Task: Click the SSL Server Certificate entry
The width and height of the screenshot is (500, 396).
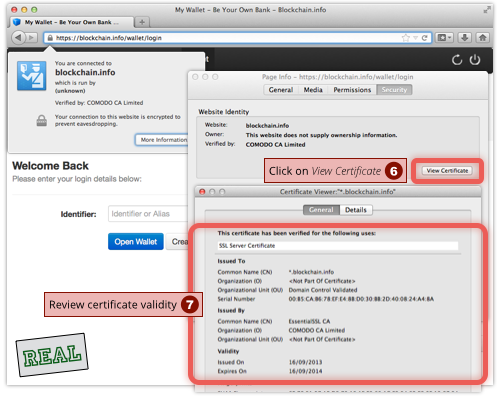Action: click(x=338, y=246)
